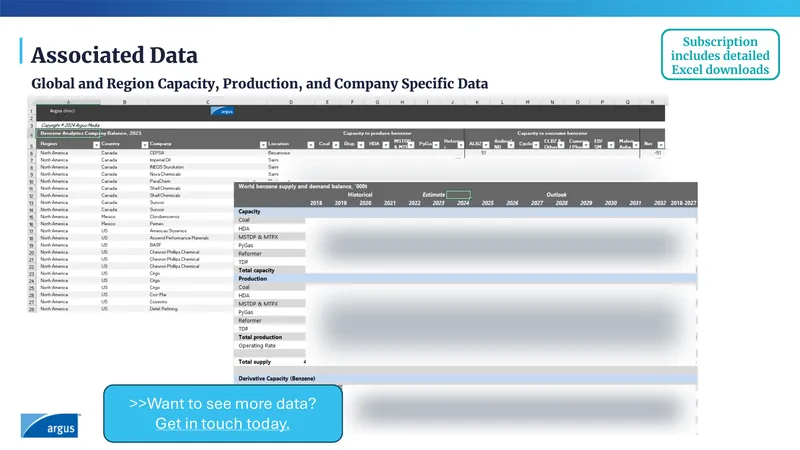
Task: Select the 'Ascend Performance Materials' cell
Action: [x=179, y=238]
